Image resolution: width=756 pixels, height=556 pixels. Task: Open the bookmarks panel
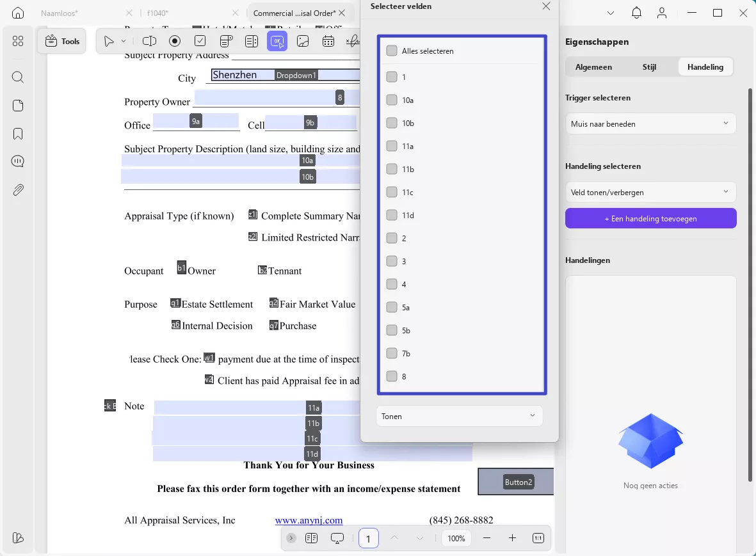coord(18,134)
